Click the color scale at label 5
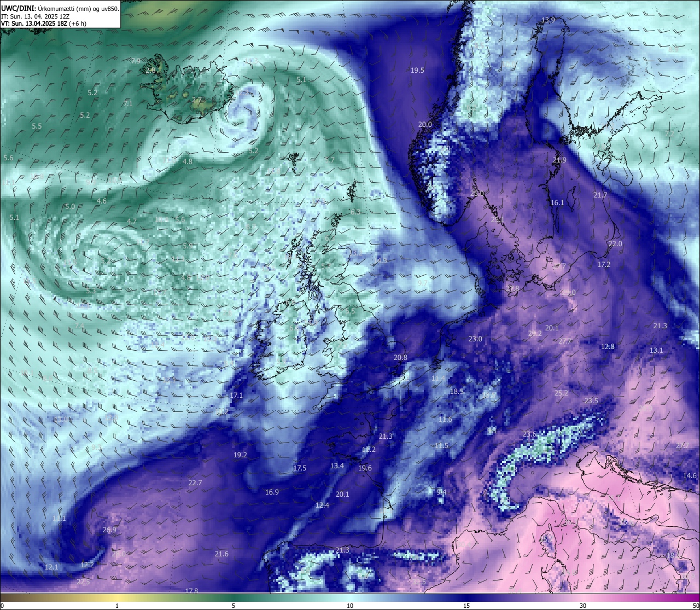This screenshot has width=700, height=610. (x=234, y=606)
